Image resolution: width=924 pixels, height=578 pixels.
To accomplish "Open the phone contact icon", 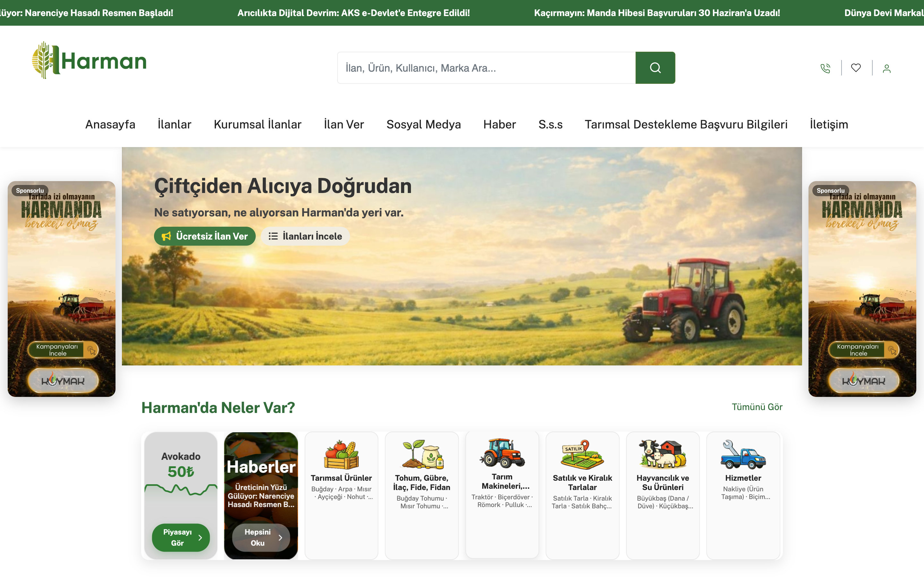I will (x=825, y=68).
